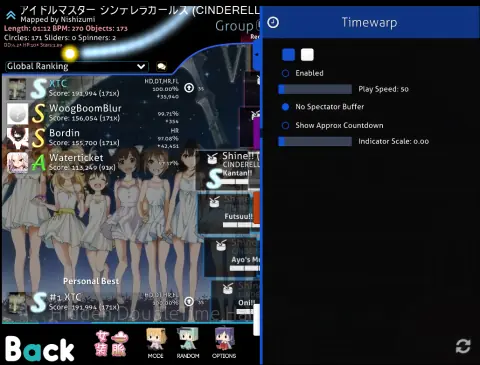Click Waterticket's avatar thumbnail
The width and height of the screenshot is (480, 365).
(17, 163)
